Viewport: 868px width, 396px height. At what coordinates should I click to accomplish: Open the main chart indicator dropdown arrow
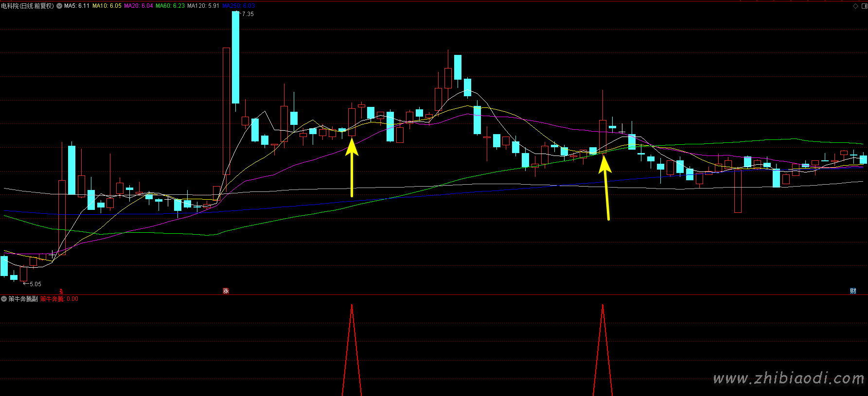(x=59, y=6)
